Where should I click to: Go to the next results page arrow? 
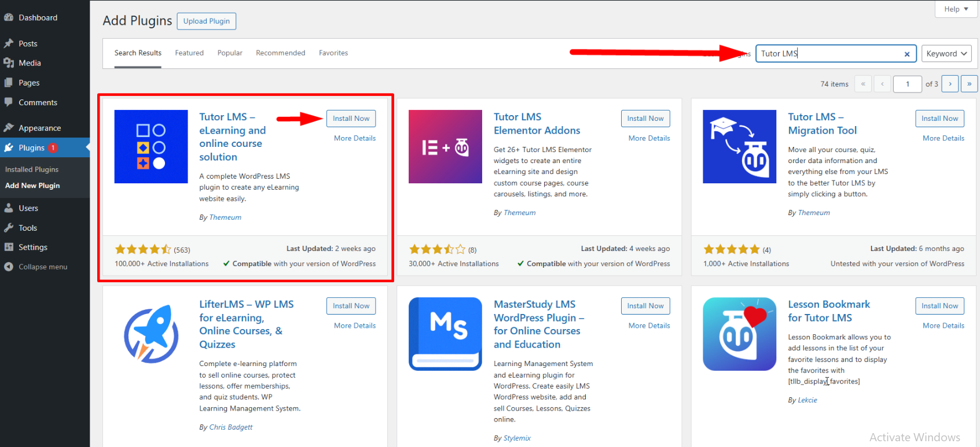pyautogui.click(x=950, y=84)
